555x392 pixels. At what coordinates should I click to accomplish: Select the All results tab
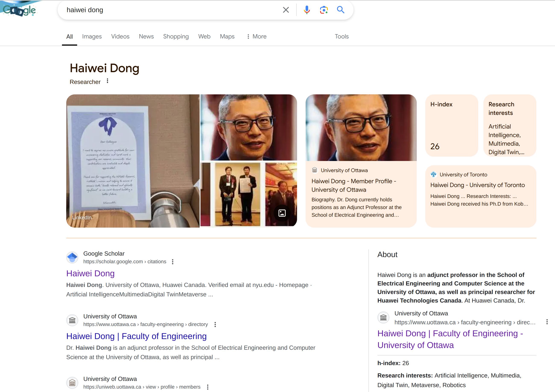tap(69, 37)
